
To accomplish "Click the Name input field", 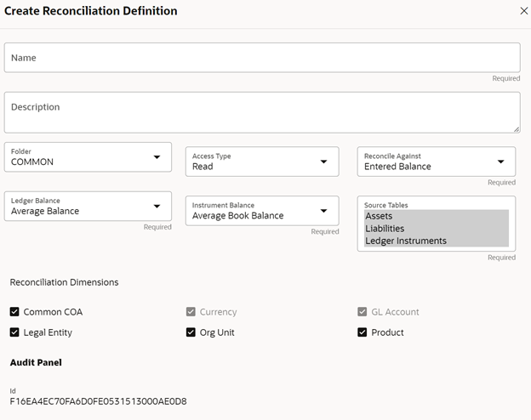I will 262,58.
